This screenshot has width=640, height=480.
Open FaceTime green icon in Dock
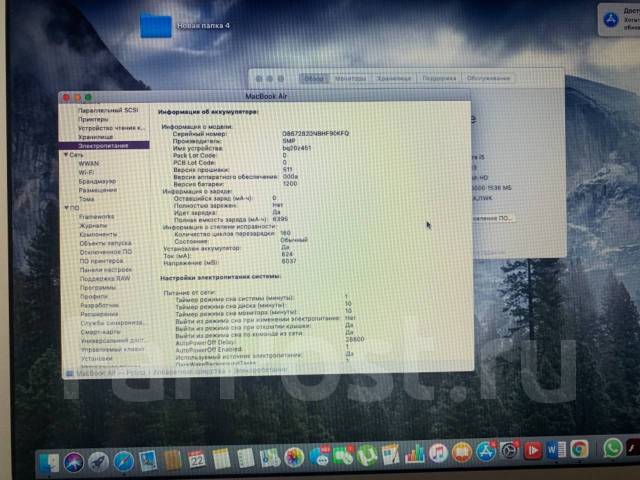coord(343,456)
